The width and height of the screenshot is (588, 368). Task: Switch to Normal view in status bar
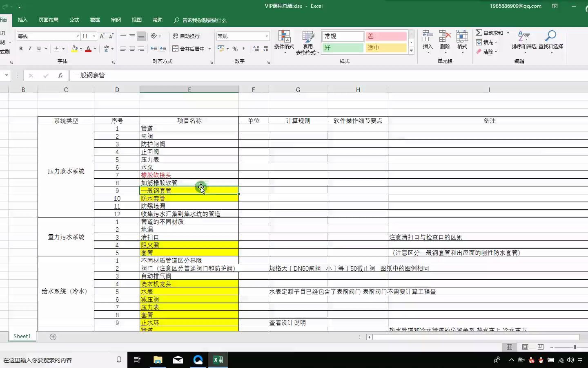(509, 347)
